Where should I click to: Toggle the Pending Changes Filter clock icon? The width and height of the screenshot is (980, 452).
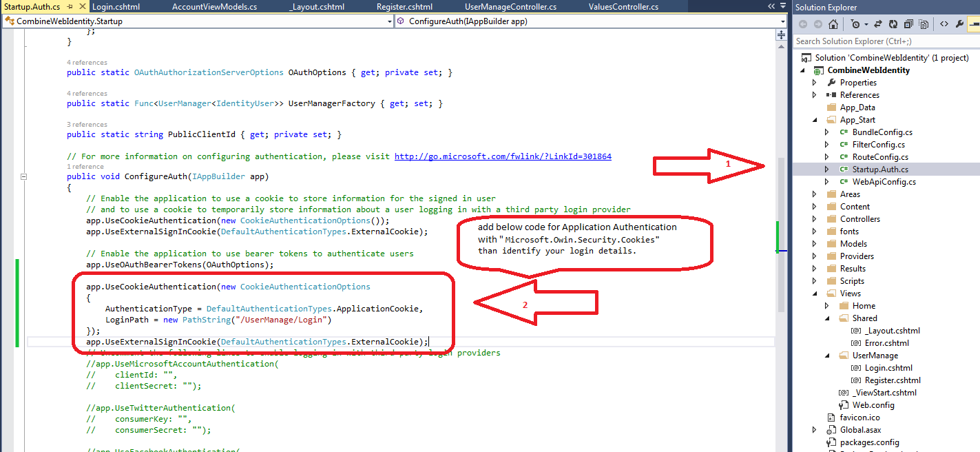(x=855, y=24)
